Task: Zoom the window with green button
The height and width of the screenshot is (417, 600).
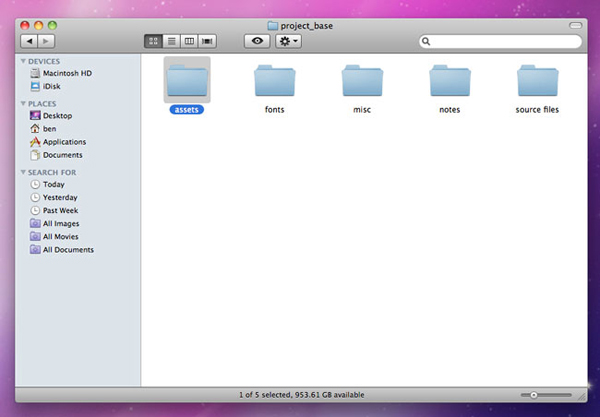Action: (x=52, y=25)
